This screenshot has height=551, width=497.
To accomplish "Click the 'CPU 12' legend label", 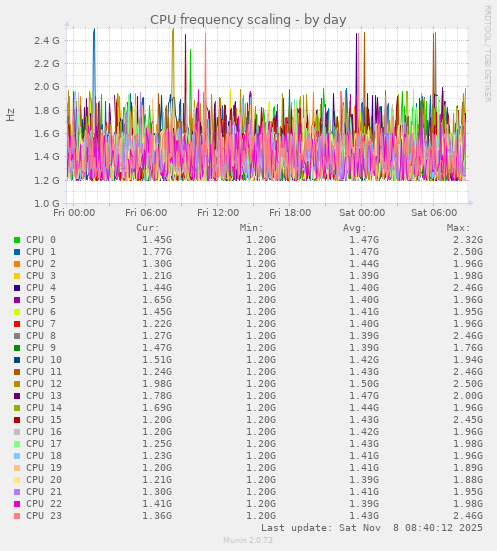I will pyautogui.click(x=44, y=384).
